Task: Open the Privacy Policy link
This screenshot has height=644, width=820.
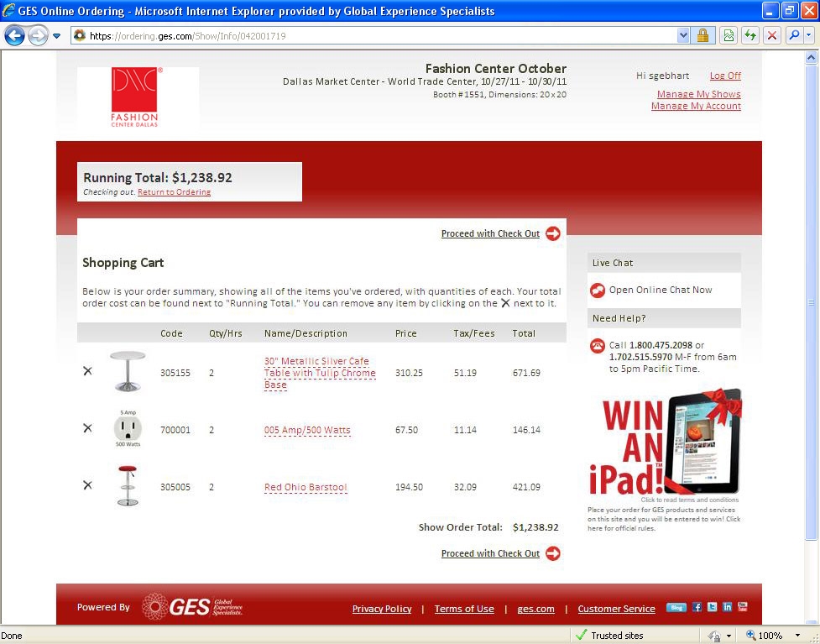Action: pos(382,609)
